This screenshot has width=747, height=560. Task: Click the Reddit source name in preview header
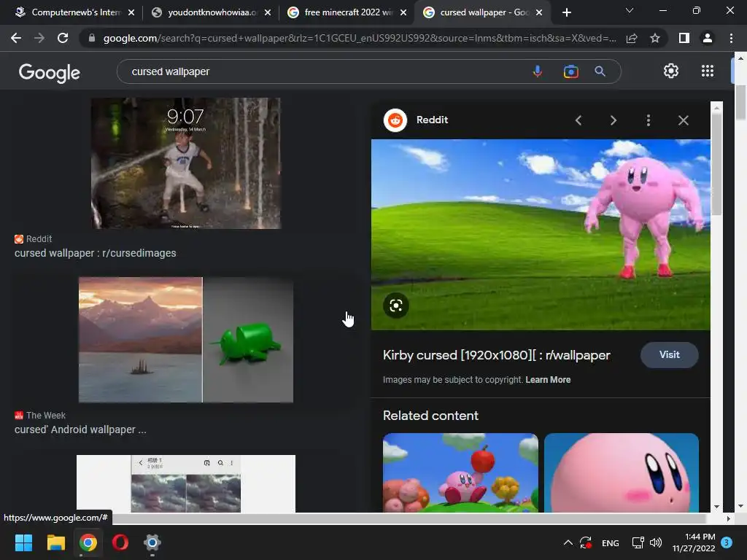pyautogui.click(x=432, y=120)
